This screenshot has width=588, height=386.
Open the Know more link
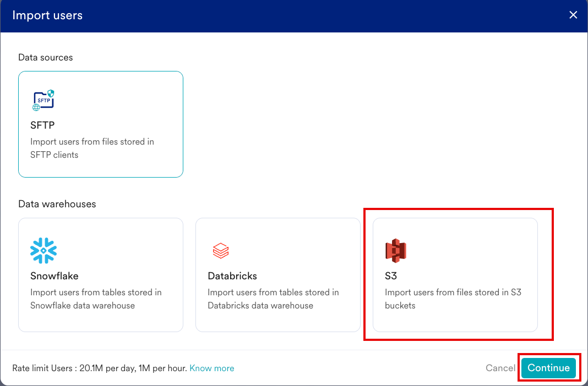[x=212, y=368]
